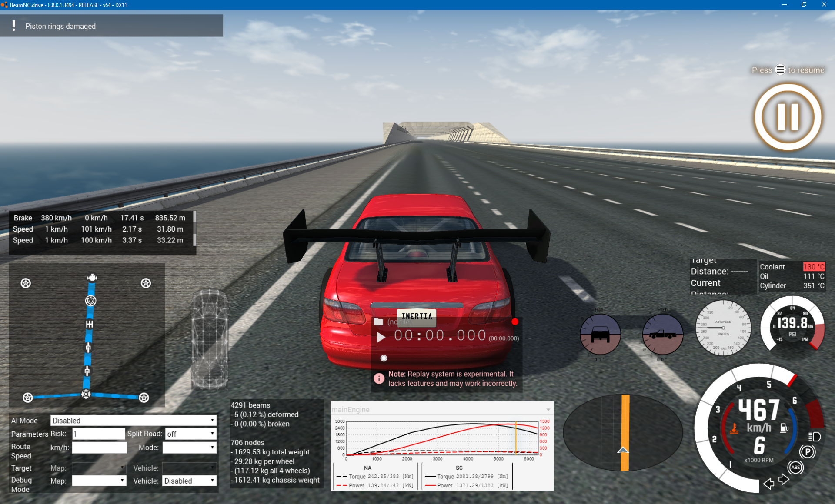Click the vehicle arrow marker on minimap

(623, 450)
